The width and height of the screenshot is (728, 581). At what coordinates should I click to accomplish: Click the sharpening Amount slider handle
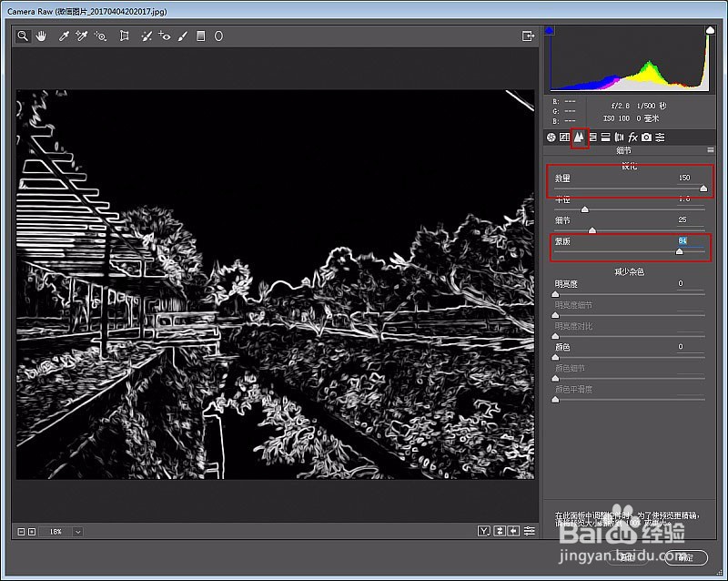tap(703, 189)
